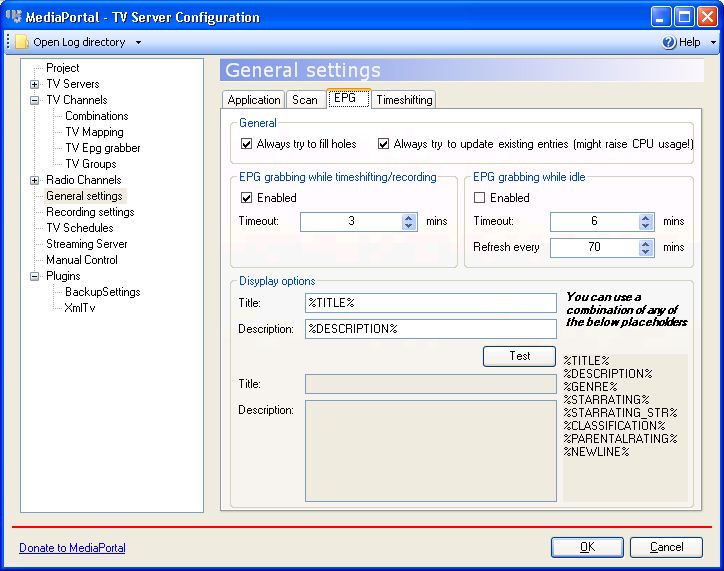Click the MediaPortal title bar app icon
The height and width of the screenshot is (571, 724).
point(14,17)
